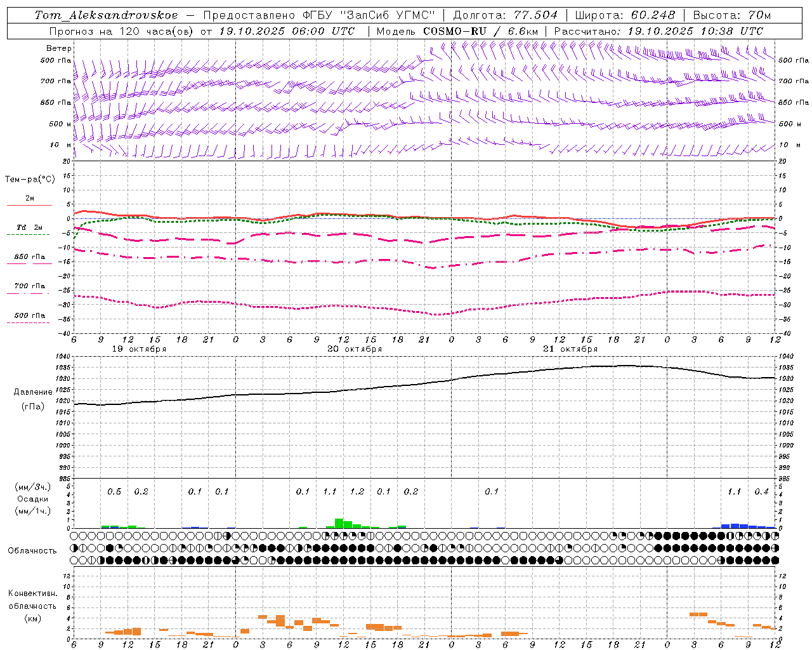Viewport: 812px width, 650px height.
Task: Click the (гПа) pressure unit label
Action: pos(33,407)
